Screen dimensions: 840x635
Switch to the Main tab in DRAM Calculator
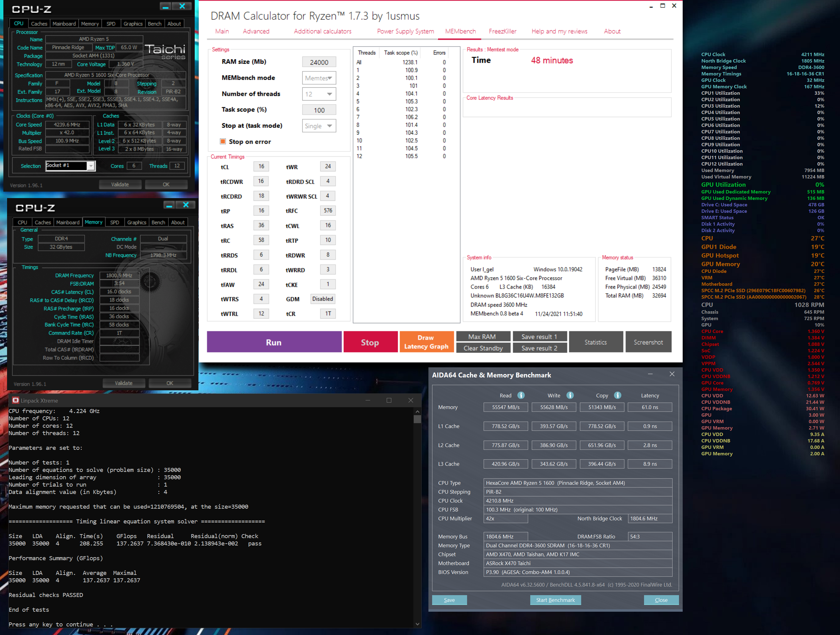pyautogui.click(x=222, y=31)
